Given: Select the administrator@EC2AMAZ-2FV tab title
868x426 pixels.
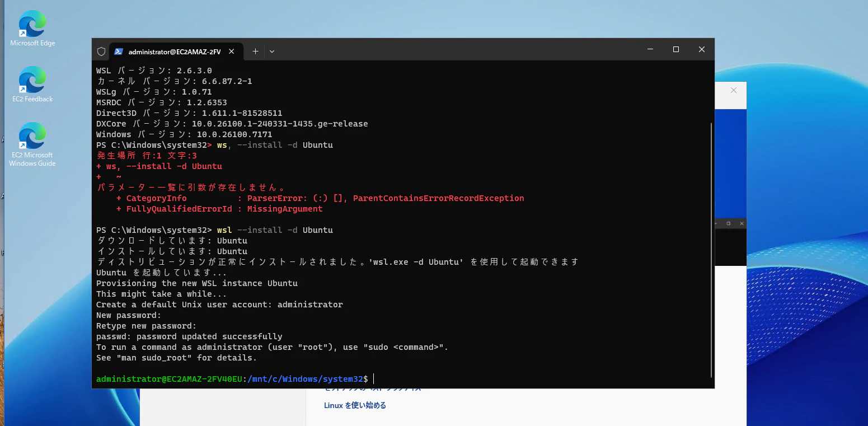Looking at the screenshot, I should click(175, 52).
